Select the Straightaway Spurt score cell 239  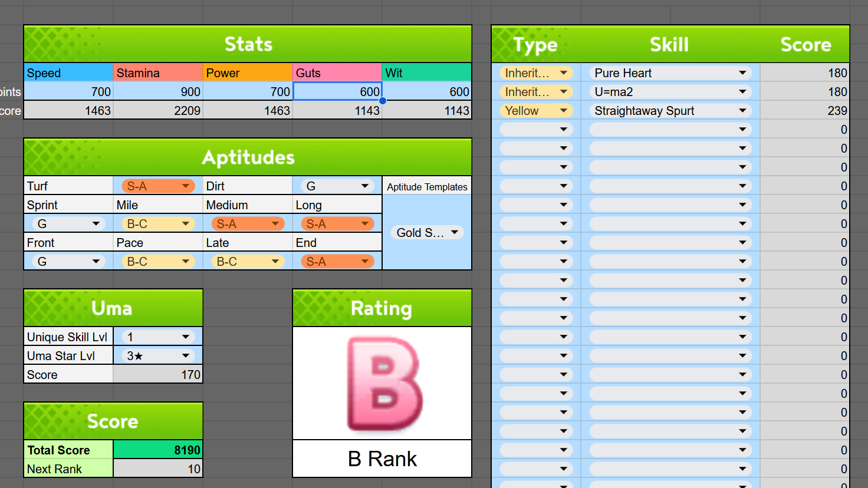[x=804, y=110]
